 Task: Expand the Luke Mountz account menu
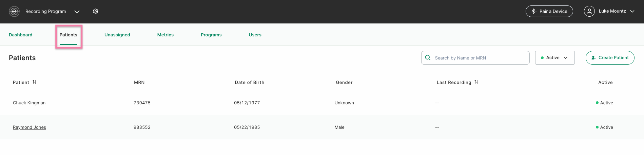click(x=632, y=11)
